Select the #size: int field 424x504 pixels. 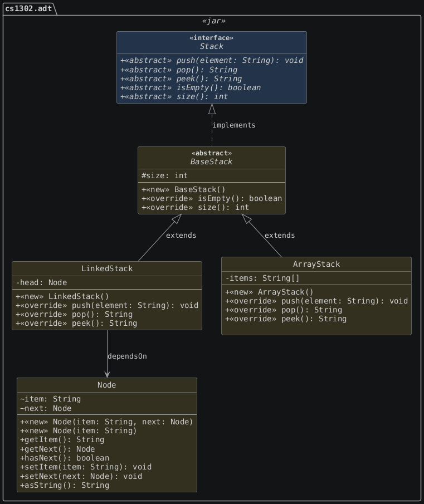click(x=164, y=175)
